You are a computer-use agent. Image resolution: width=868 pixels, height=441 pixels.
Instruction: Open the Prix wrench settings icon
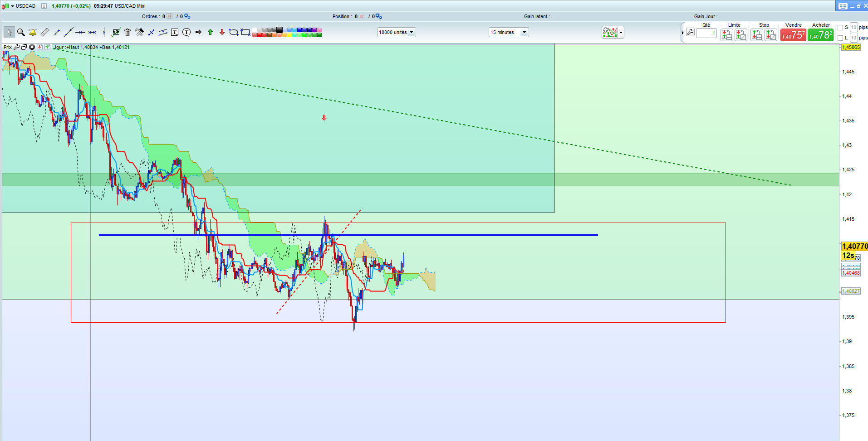(x=16, y=47)
